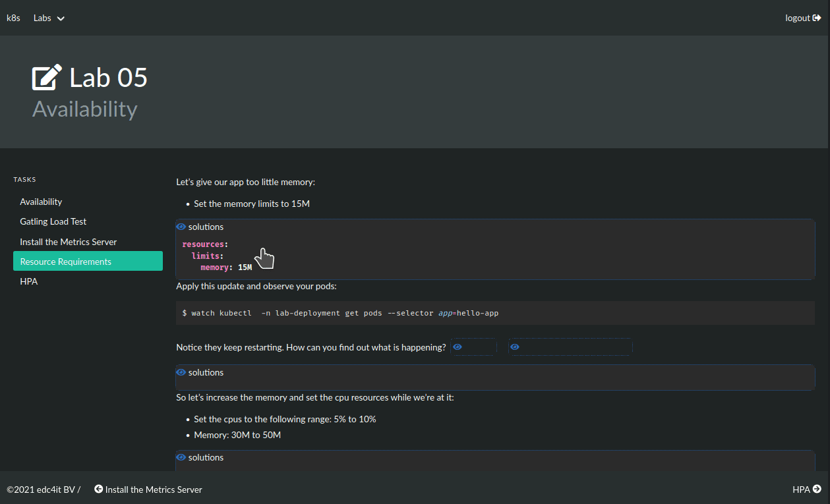The height and width of the screenshot is (504, 830).
Task: Click the k8s brand link
Action: (13, 18)
